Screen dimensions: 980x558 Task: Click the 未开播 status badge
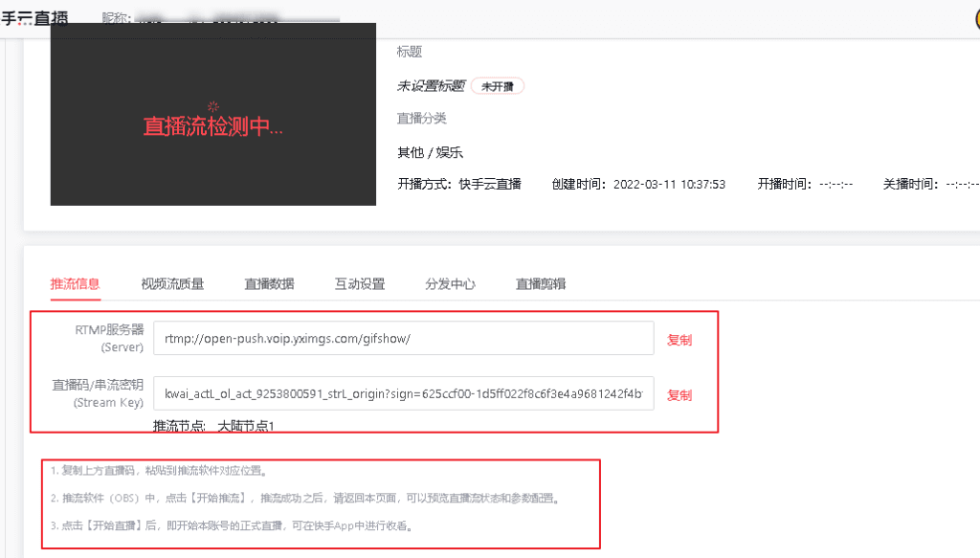coord(498,86)
